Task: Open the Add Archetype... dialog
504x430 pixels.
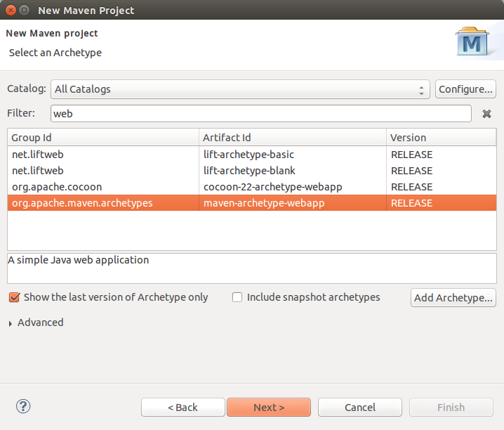Action: 453,298
